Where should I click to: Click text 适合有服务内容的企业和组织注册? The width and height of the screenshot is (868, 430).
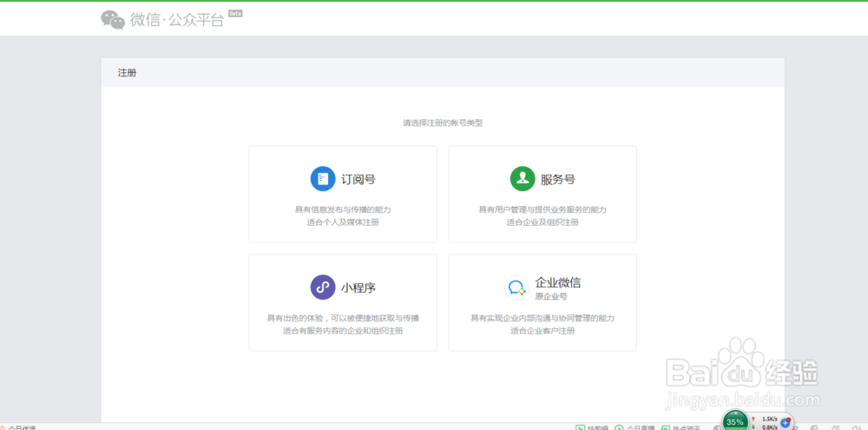coord(343,331)
